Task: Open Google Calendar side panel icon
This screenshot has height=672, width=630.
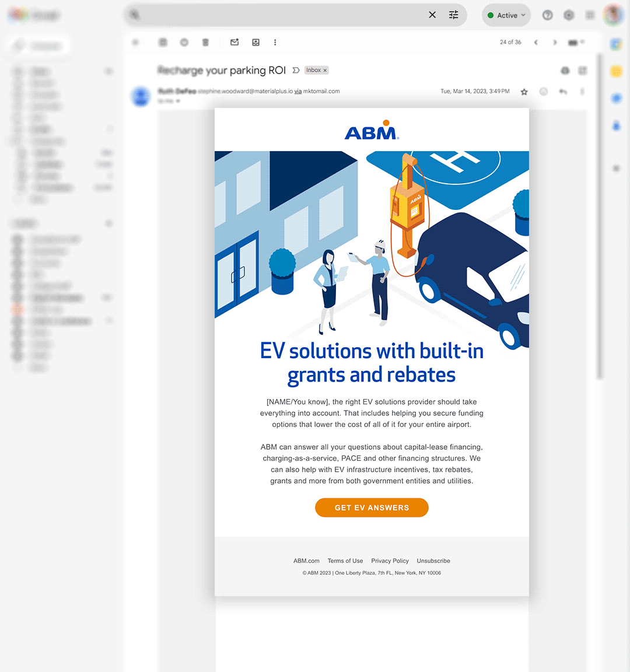Action: (616, 44)
